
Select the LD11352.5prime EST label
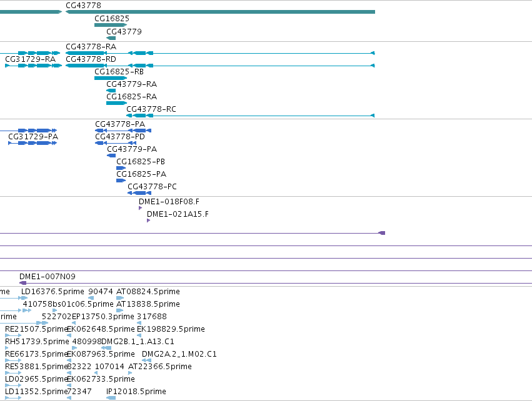pyautogui.click(x=36, y=392)
